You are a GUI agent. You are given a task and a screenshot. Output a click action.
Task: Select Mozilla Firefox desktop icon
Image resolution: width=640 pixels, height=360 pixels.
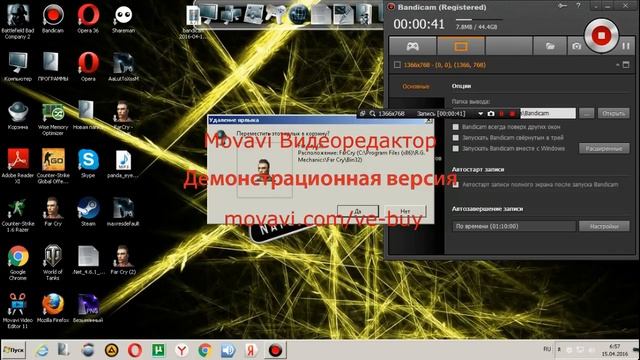point(53,308)
